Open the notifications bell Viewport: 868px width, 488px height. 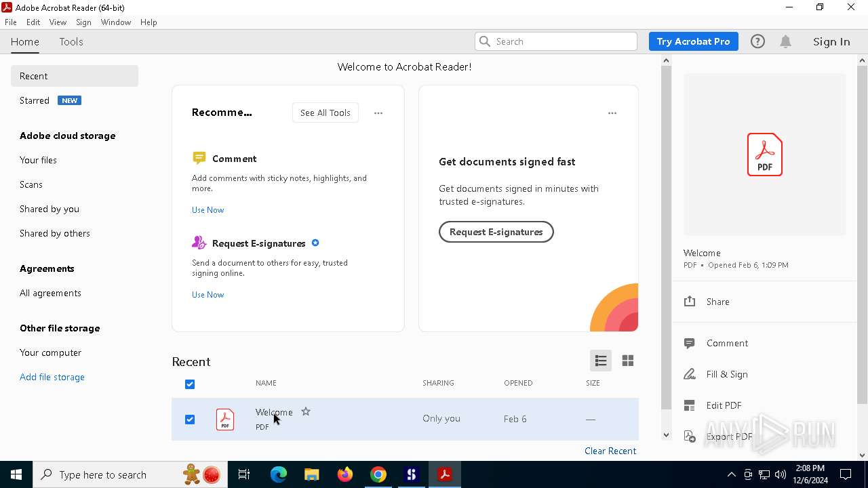tap(786, 41)
